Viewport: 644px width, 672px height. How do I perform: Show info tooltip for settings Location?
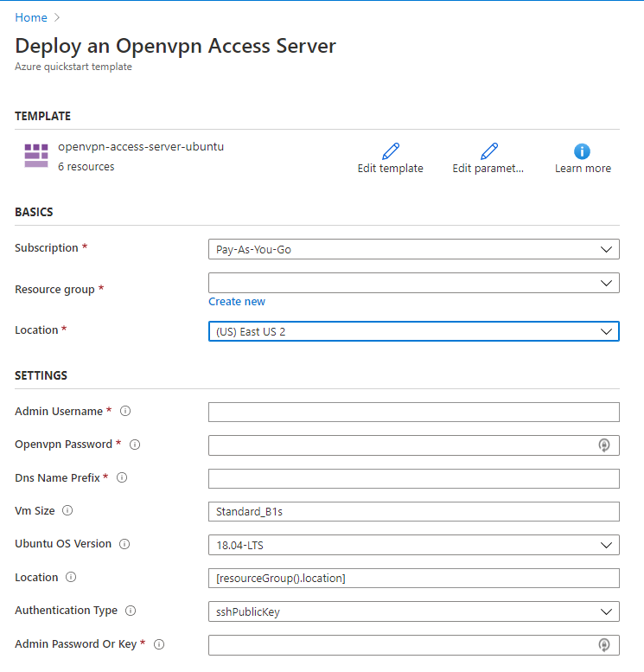(x=71, y=577)
